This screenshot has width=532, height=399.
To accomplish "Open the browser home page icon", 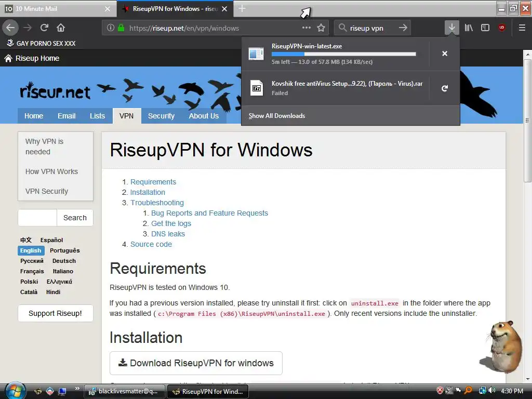I will pos(61,28).
